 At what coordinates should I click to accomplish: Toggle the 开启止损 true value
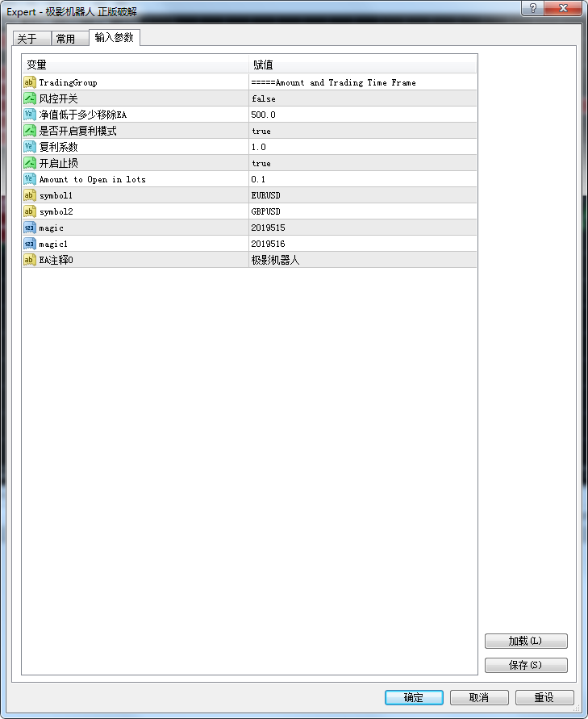click(x=261, y=163)
